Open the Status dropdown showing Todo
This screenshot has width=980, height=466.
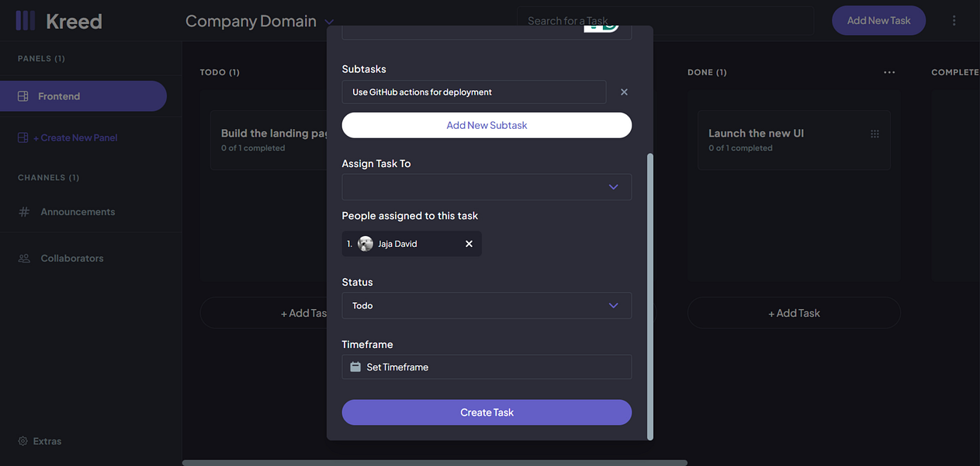(487, 306)
